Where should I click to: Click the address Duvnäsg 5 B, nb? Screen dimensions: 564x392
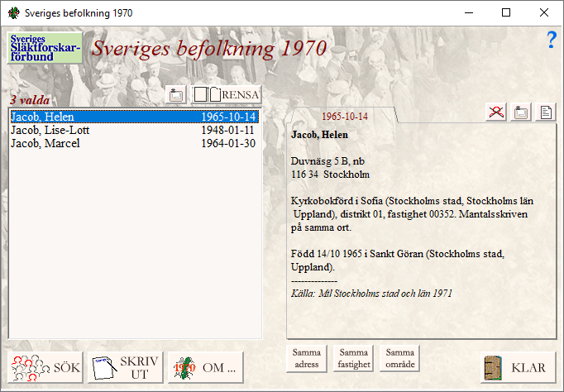327,161
